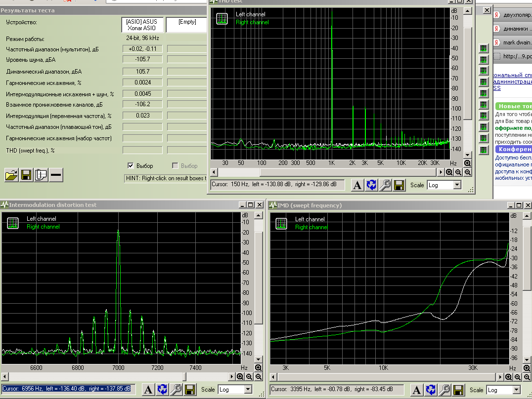Toggle the greyed-out second 'Выбор' checkbox
The image size is (532, 399).
(x=175, y=166)
